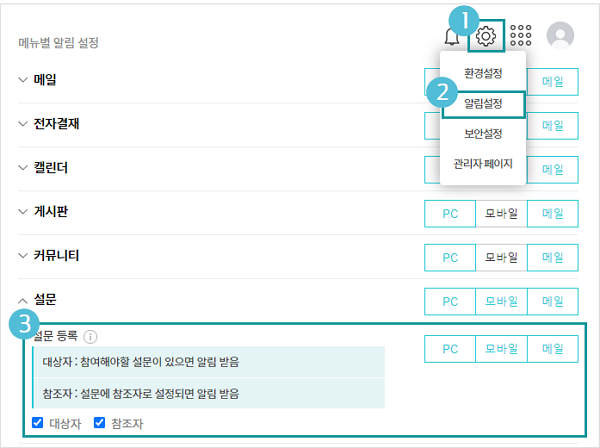Expand the 메일 section chevron
The width and height of the screenshot is (600, 448).
(x=23, y=80)
